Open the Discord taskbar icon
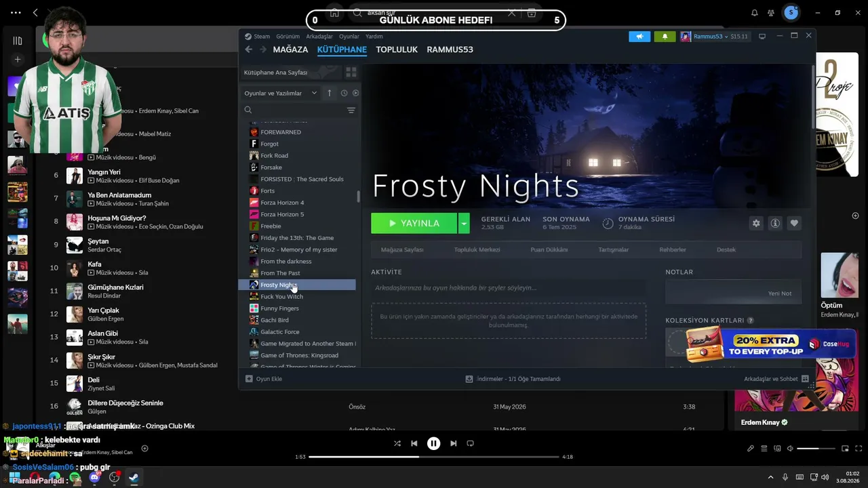Screen dimensions: 868x488 coord(94,477)
